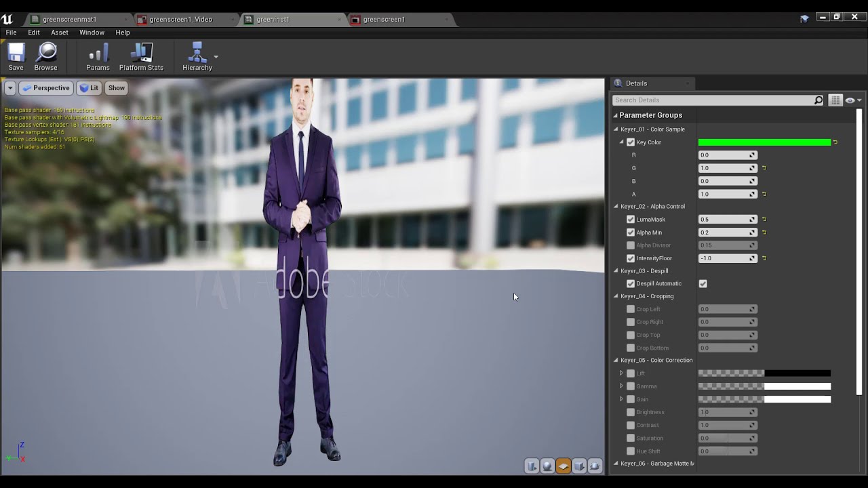Click the Search Details input field

point(713,100)
